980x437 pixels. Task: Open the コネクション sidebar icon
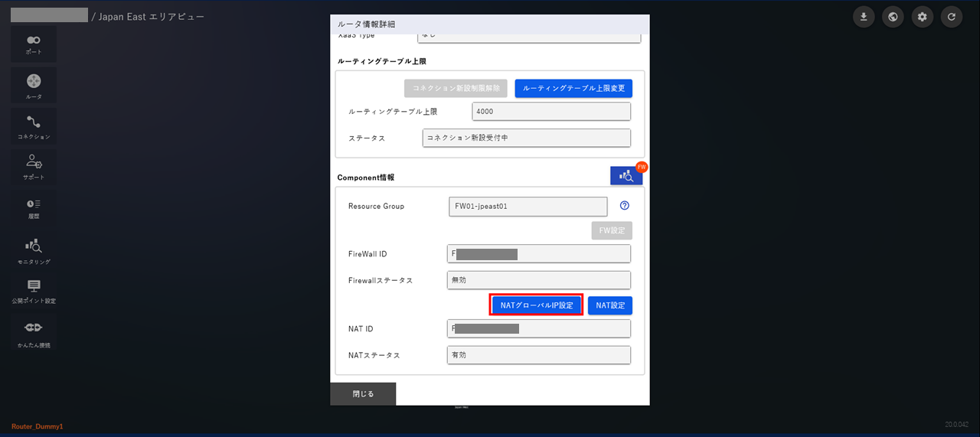[x=34, y=126]
